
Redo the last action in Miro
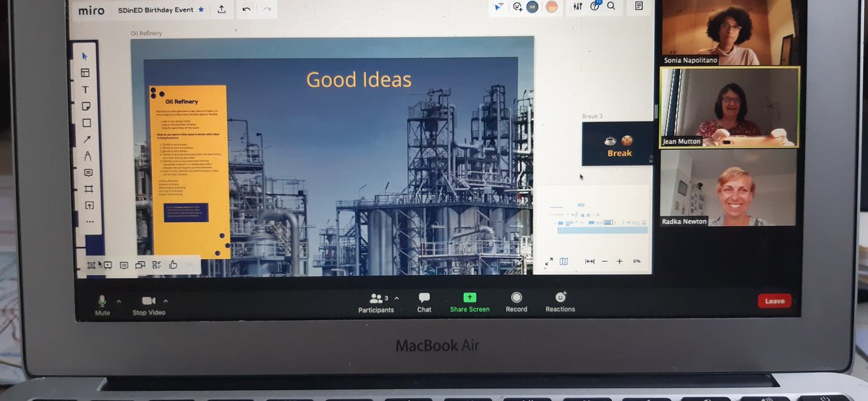(x=267, y=9)
